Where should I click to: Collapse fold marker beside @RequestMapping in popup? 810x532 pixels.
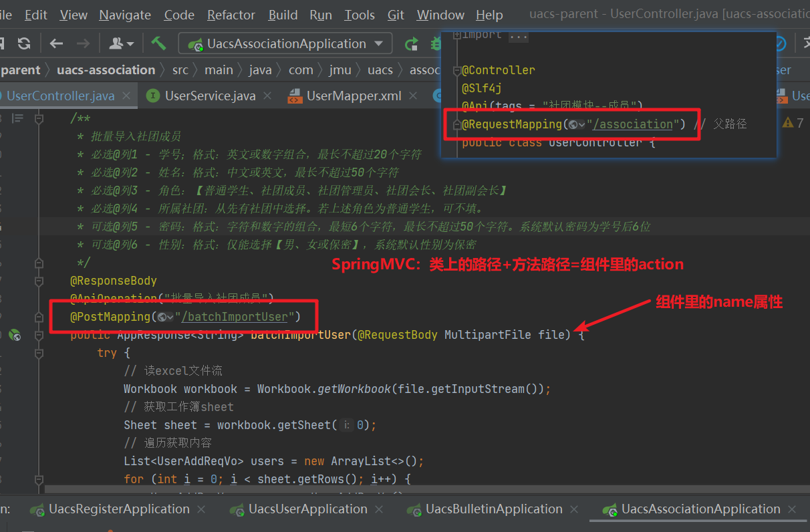coord(457,124)
